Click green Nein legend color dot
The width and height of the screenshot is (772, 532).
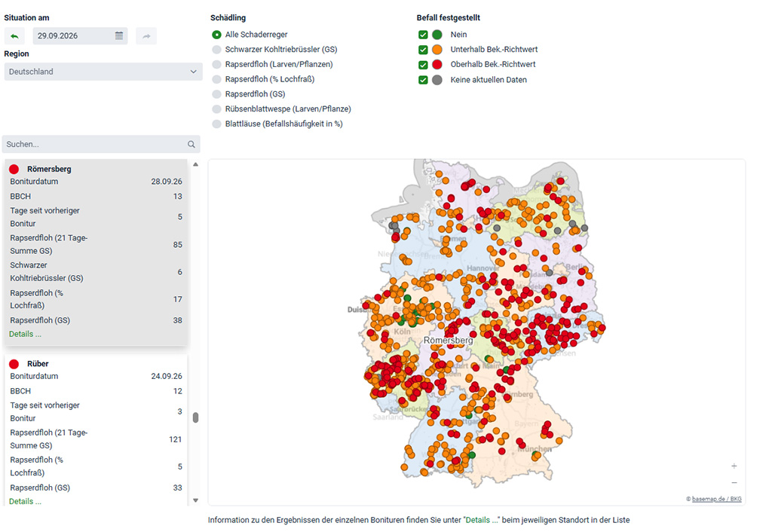pyautogui.click(x=437, y=35)
